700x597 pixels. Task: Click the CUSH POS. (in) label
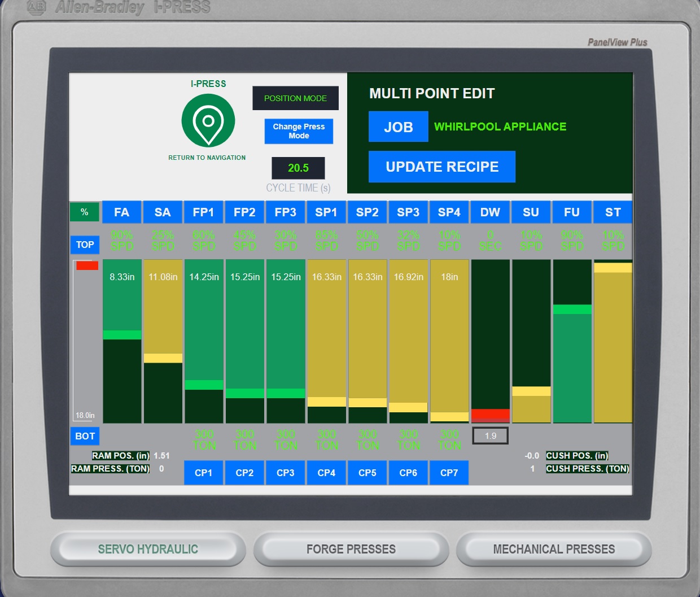point(577,455)
